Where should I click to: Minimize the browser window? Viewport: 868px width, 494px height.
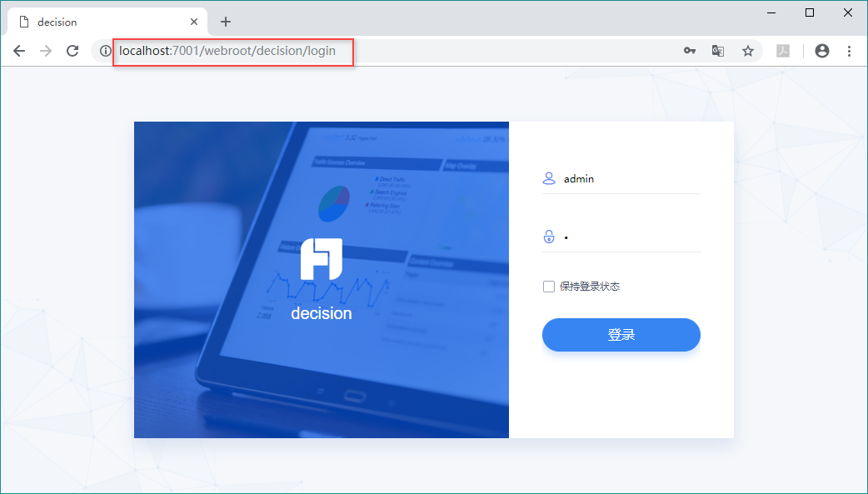pyautogui.click(x=771, y=12)
